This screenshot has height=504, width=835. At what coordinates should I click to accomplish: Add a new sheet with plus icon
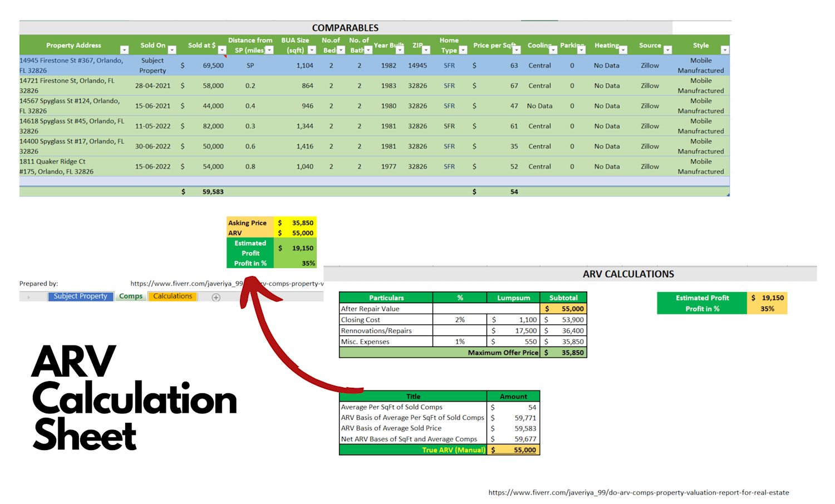point(216,298)
